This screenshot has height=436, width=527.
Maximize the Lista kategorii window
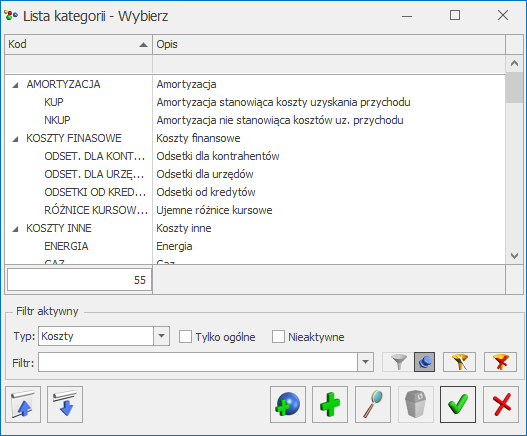pos(455,15)
